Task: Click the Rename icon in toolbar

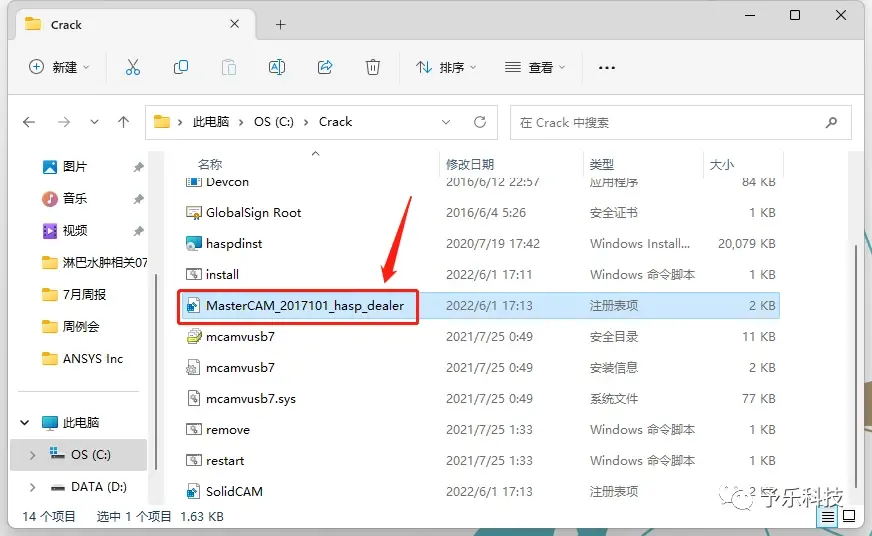Action: pyautogui.click(x=277, y=67)
